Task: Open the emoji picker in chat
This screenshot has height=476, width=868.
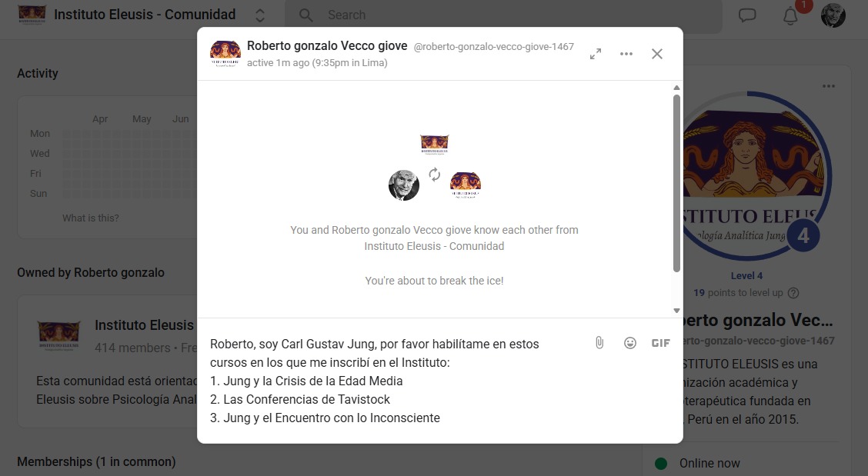Action: [x=630, y=343]
